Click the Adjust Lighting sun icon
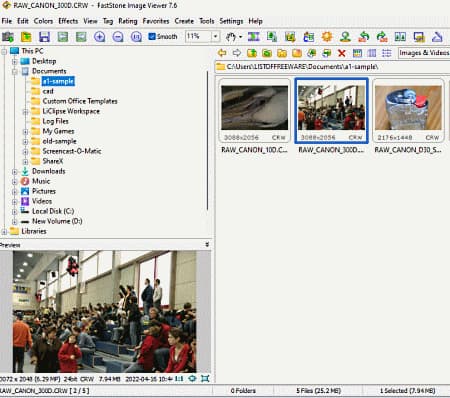Image resolution: width=450 pixels, height=398 pixels. click(x=327, y=36)
